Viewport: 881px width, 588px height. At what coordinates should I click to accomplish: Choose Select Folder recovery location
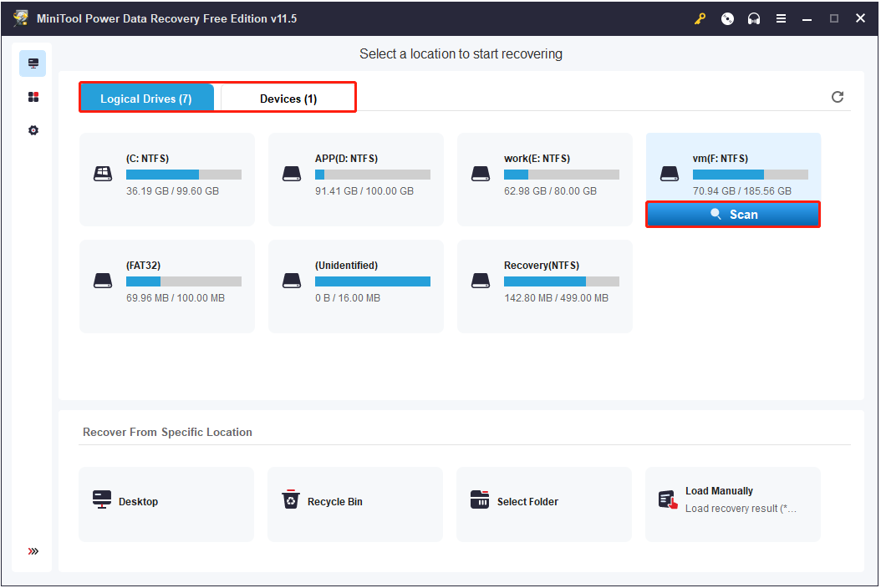[x=544, y=504]
